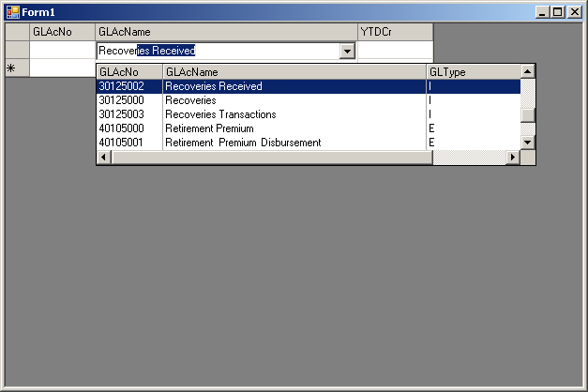This screenshot has height=392, width=588.
Task: Click the dropdown list scroll down arrow
Action: click(528, 143)
